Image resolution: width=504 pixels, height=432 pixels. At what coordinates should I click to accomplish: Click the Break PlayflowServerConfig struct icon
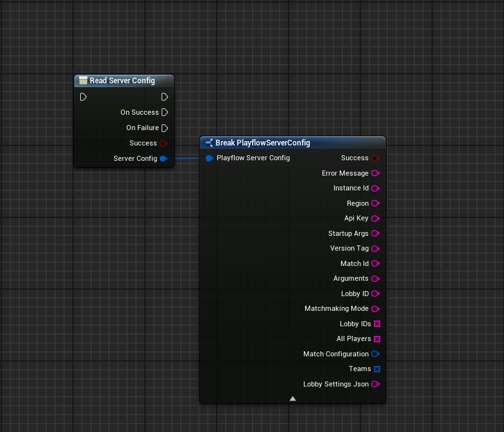(208, 142)
